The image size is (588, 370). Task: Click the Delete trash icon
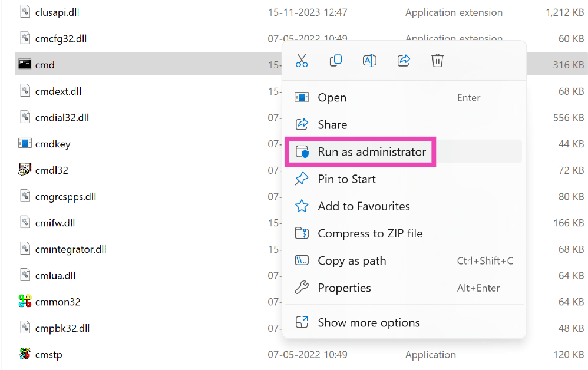pyautogui.click(x=437, y=60)
